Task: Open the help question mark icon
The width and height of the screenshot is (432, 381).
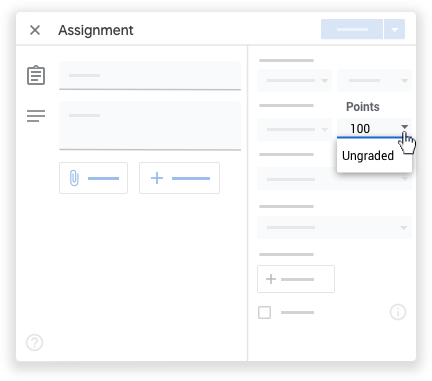Action: 35,342
